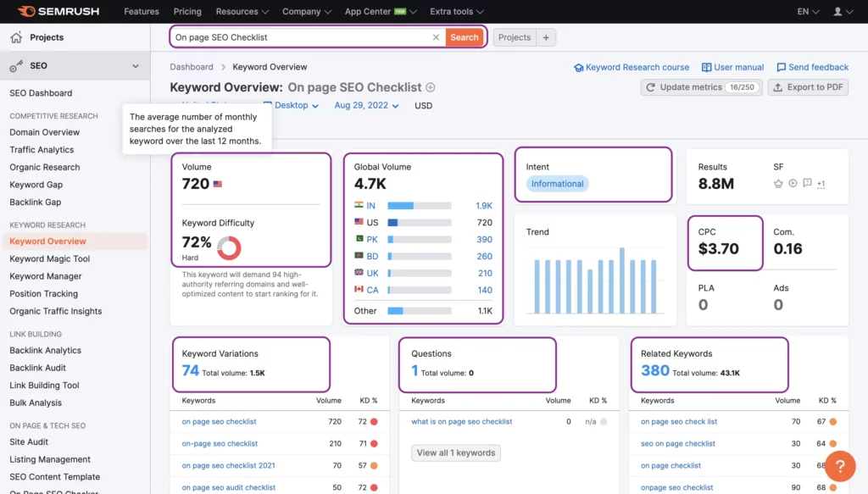Collapse the SEO sidebar section
Viewport: 868px width, 494px height.
point(136,66)
